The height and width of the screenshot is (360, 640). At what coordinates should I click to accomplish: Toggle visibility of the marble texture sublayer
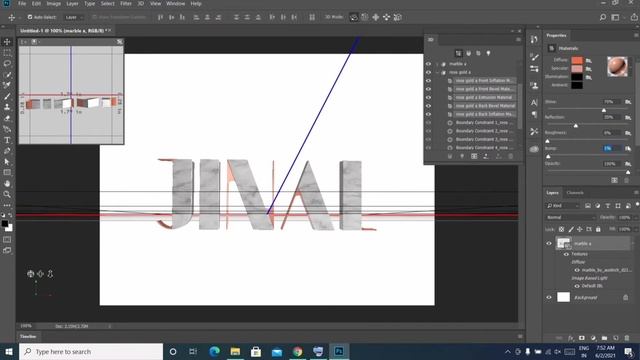(x=577, y=270)
